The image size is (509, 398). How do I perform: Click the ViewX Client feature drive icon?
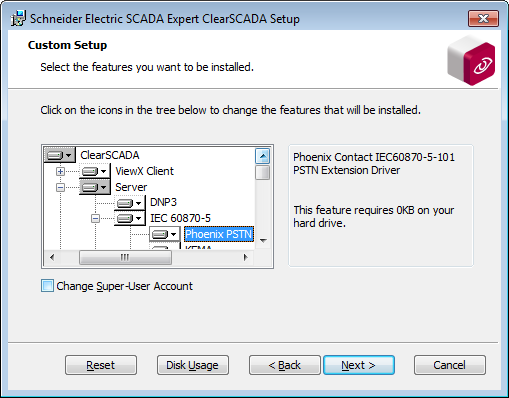point(95,171)
